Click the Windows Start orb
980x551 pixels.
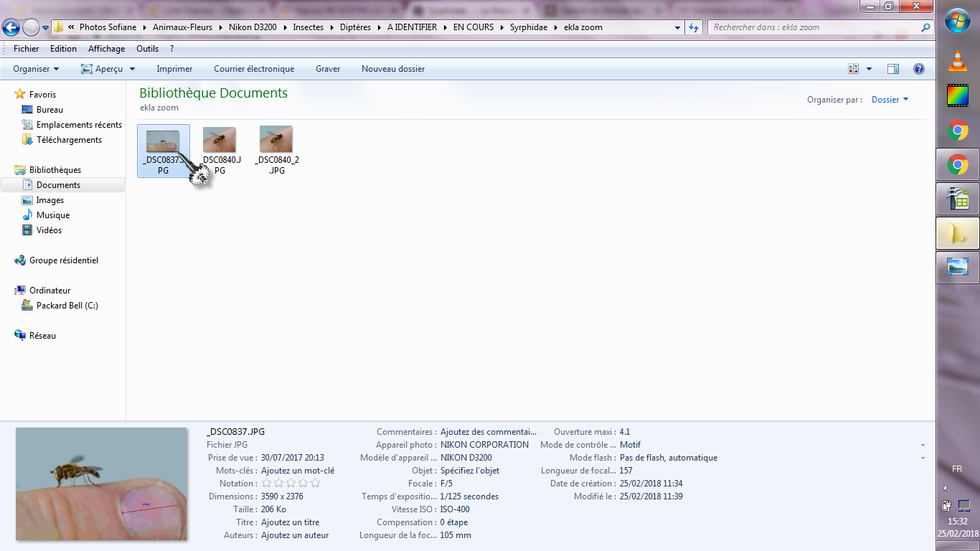coord(958,21)
